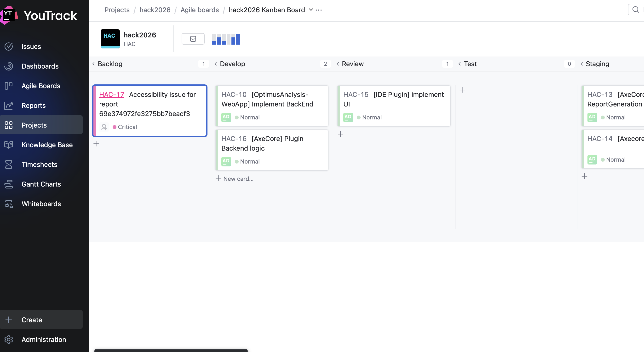The height and width of the screenshot is (352, 644).
Task: Open the Knowledge Base
Action: point(47,145)
